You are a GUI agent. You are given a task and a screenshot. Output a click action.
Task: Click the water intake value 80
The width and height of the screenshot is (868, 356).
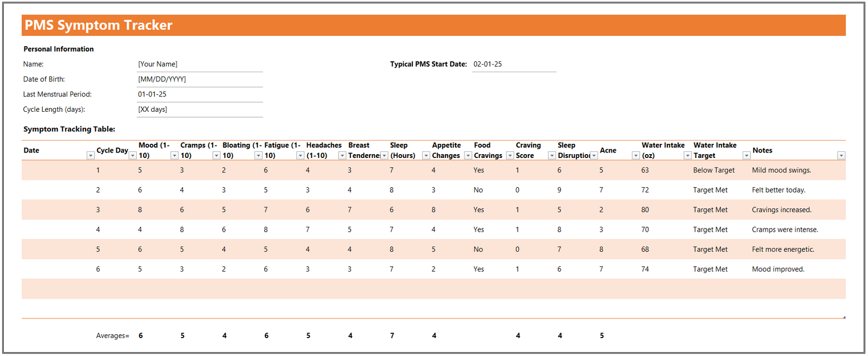coord(645,210)
